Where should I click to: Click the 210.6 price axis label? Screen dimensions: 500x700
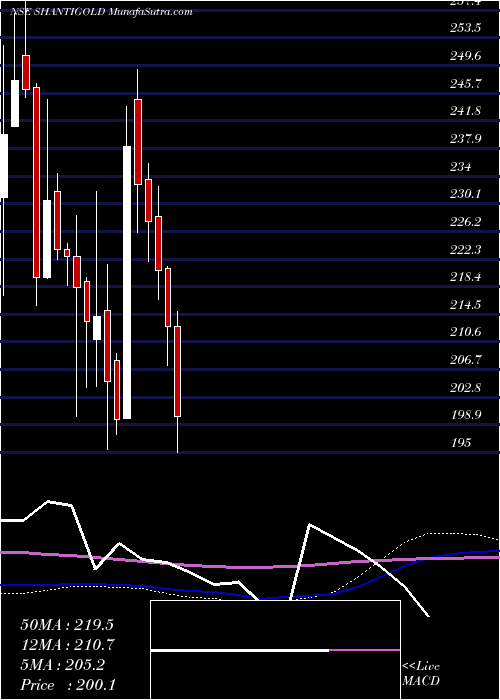(466, 333)
